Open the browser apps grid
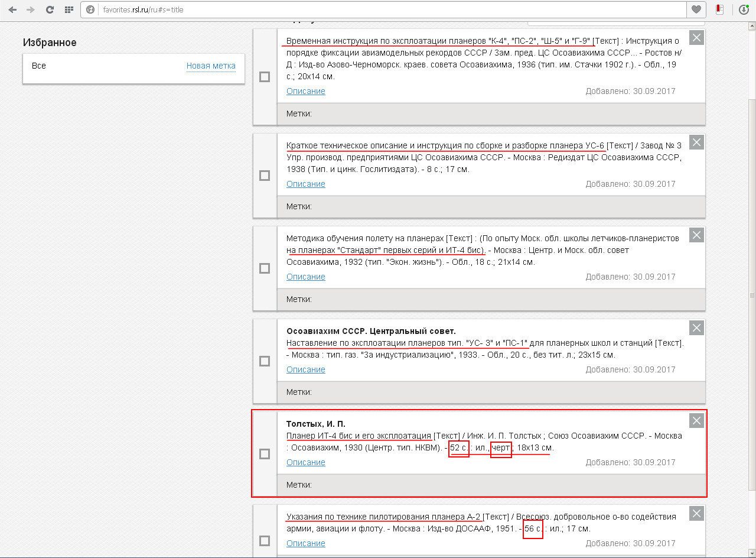 (x=69, y=9)
